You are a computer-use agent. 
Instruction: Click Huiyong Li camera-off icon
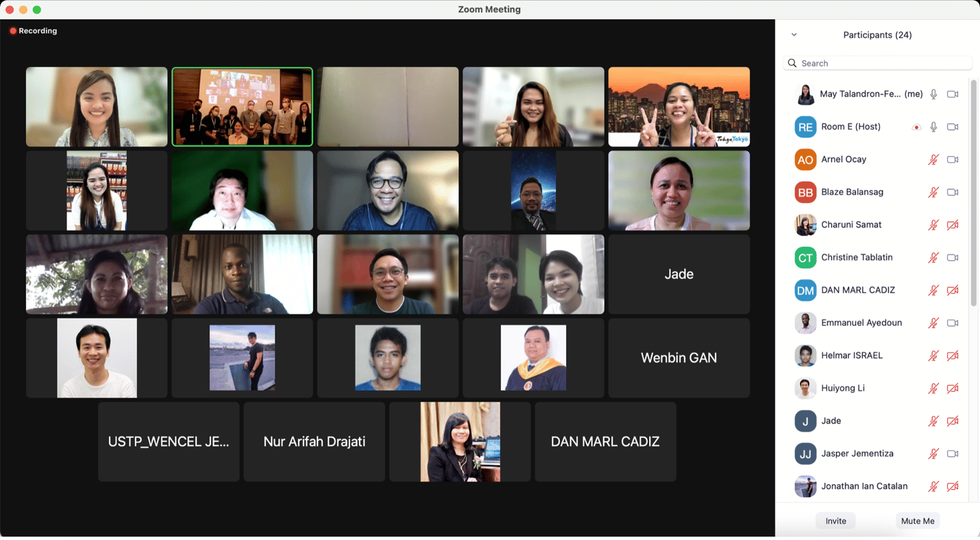pyautogui.click(x=953, y=389)
